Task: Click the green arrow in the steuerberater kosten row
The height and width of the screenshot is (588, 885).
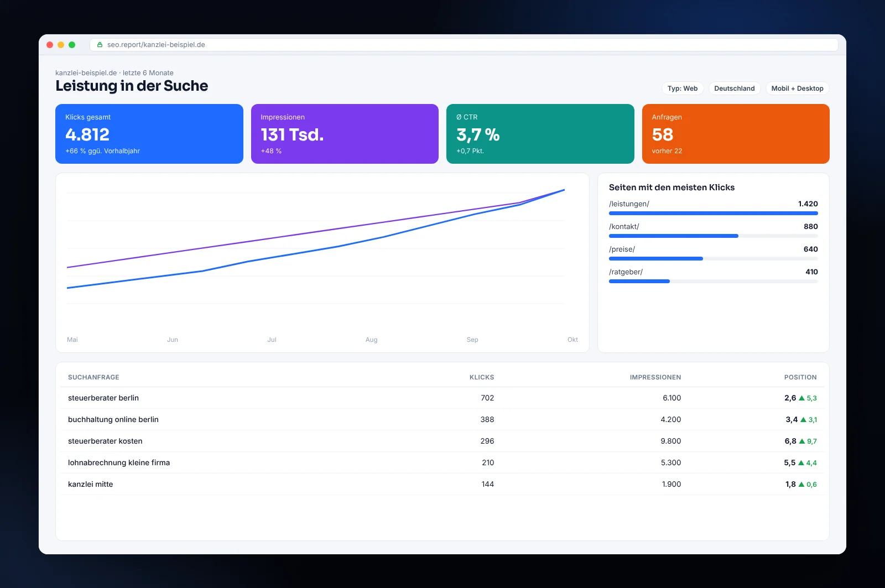Action: pos(802,441)
